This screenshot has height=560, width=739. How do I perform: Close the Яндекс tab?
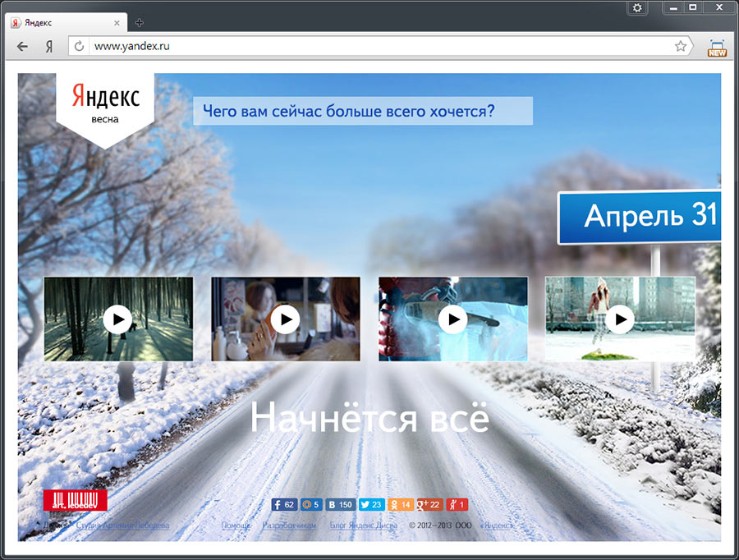pos(117,23)
